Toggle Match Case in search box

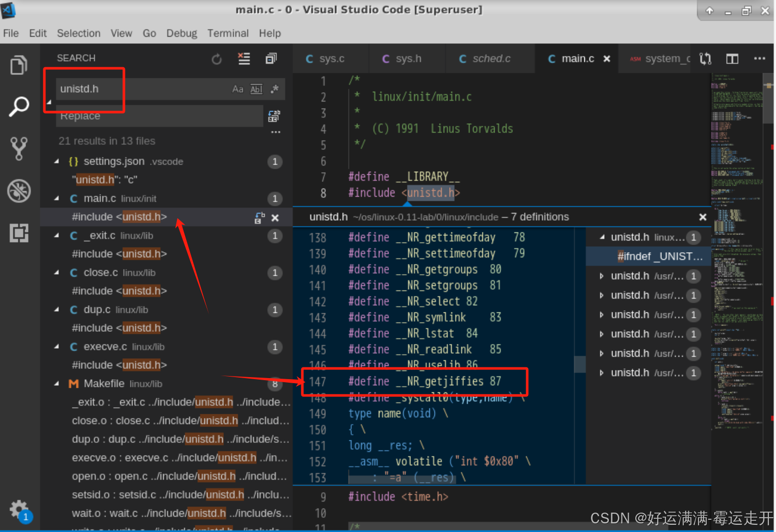pos(238,89)
